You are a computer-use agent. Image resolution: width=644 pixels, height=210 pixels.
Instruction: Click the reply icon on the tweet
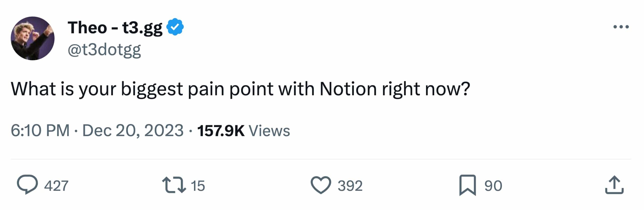click(x=28, y=185)
